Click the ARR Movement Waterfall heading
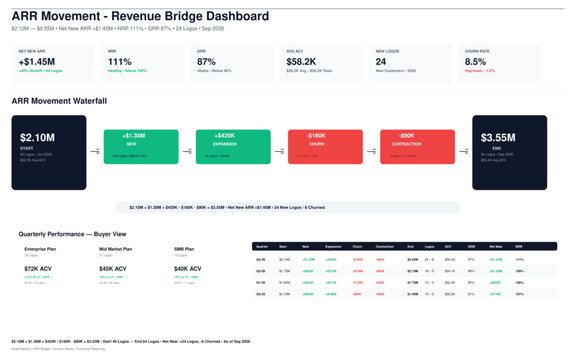576x360 pixels. [x=59, y=101]
